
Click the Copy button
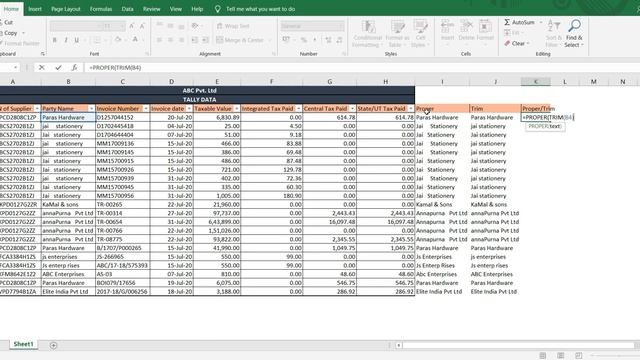[x=10, y=33]
